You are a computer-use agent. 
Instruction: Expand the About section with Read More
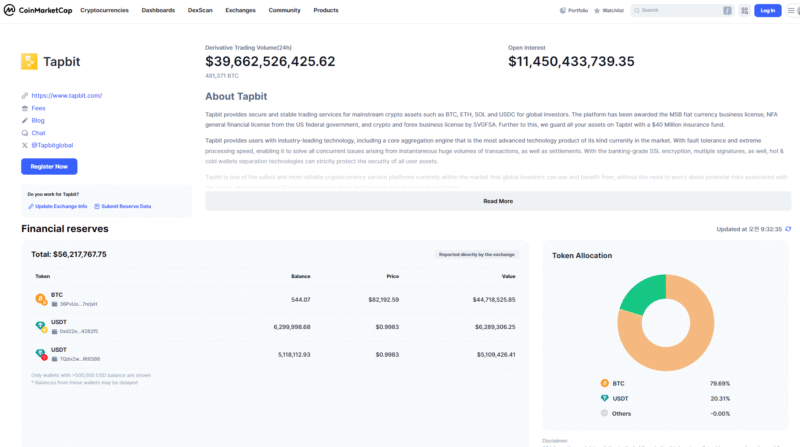497,201
